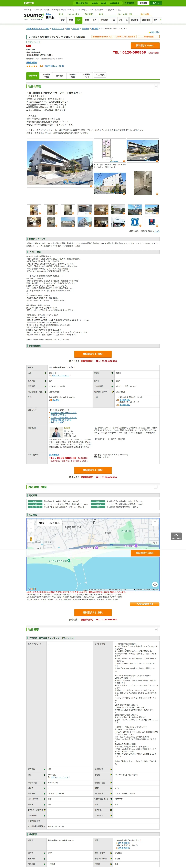Viewport: 186px width, 868px height.
Task: Select 取り扱い店舗 tab
Action: coord(73,76)
